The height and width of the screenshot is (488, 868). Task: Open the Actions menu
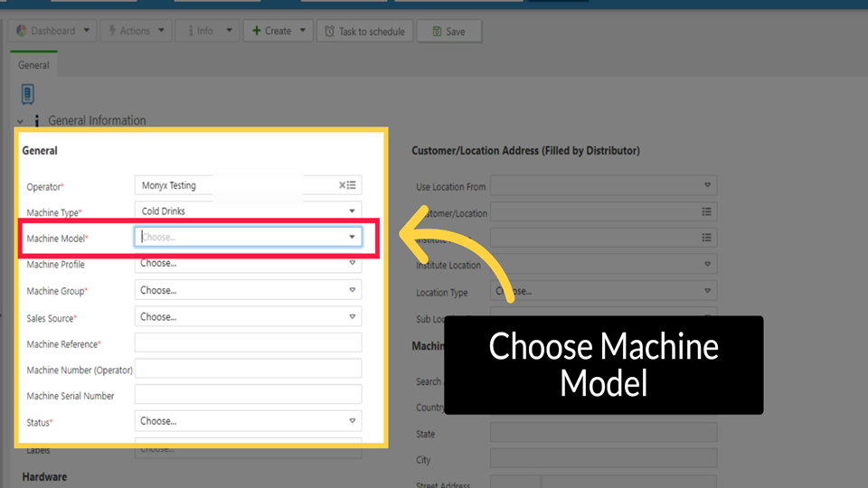tap(135, 31)
